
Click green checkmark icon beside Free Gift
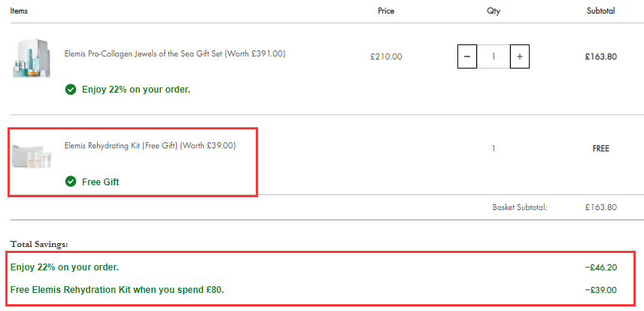[71, 181]
